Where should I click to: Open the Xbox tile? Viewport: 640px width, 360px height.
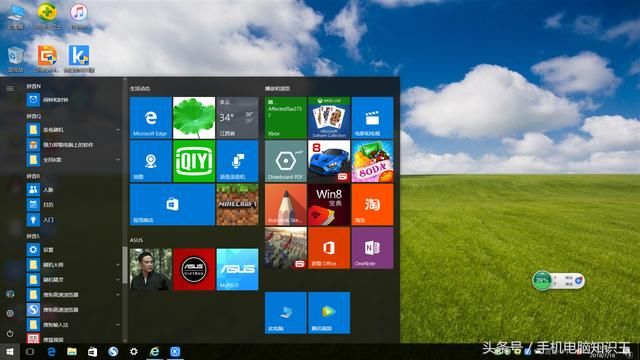[286, 118]
